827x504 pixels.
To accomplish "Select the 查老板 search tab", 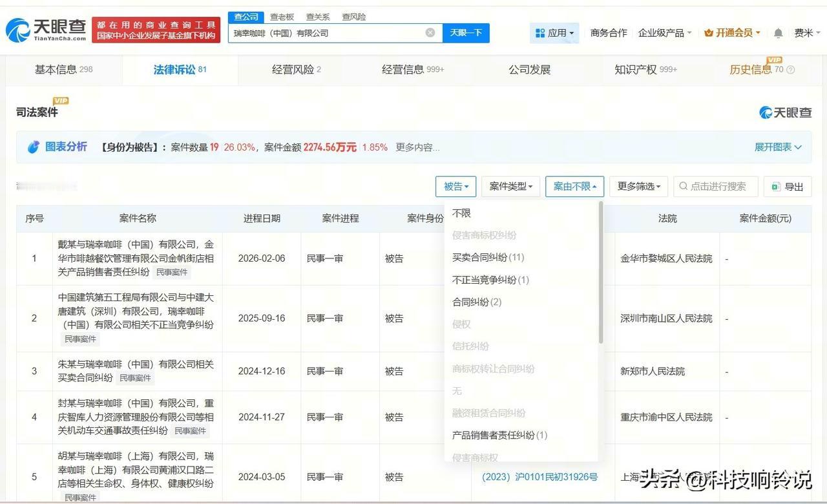I will pyautogui.click(x=282, y=17).
